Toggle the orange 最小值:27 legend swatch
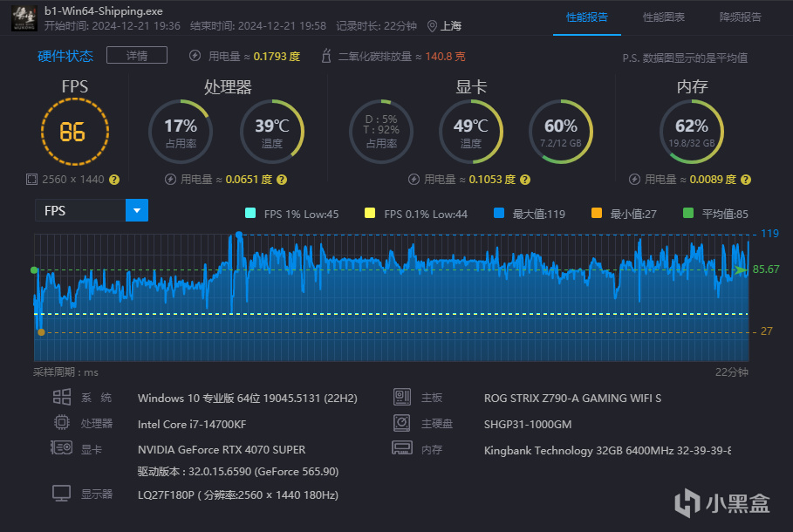793x532 pixels. click(x=597, y=213)
